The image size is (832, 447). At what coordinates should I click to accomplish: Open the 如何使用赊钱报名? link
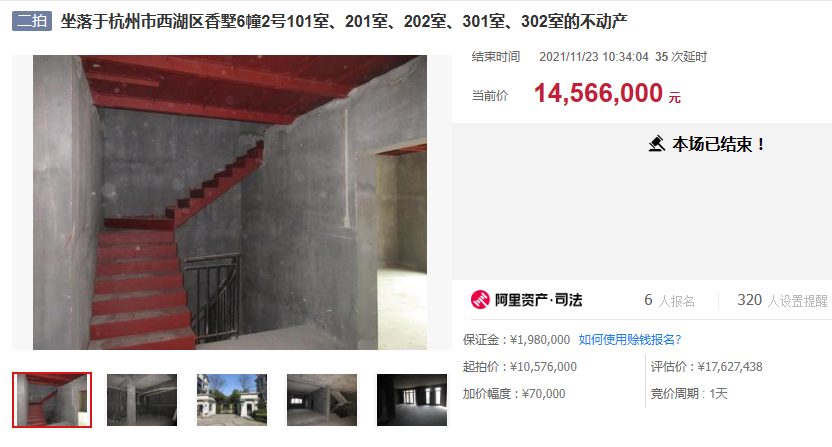(x=630, y=340)
